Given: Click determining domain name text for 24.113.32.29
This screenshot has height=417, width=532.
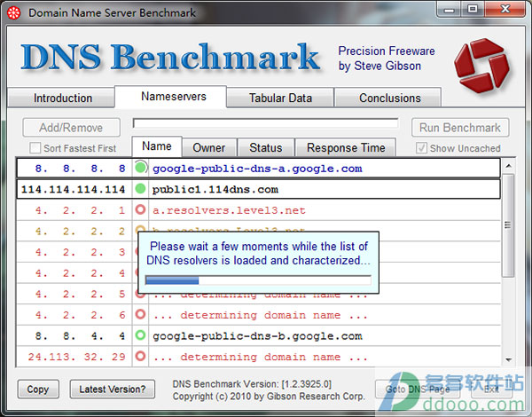Looking at the screenshot, I should (260, 357).
